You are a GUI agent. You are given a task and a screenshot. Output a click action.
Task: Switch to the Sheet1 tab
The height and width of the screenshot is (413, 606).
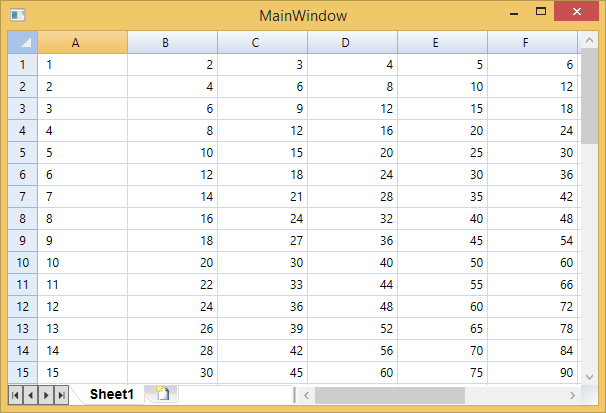click(x=111, y=395)
